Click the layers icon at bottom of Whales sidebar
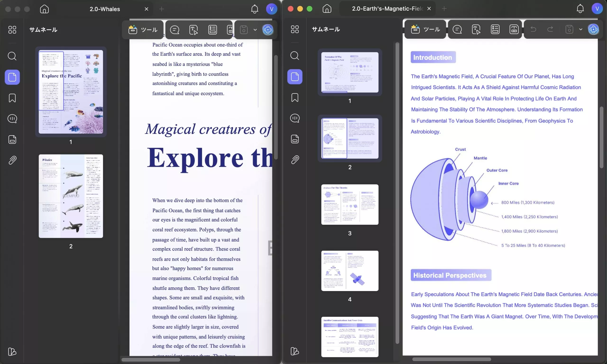 tap(12, 351)
